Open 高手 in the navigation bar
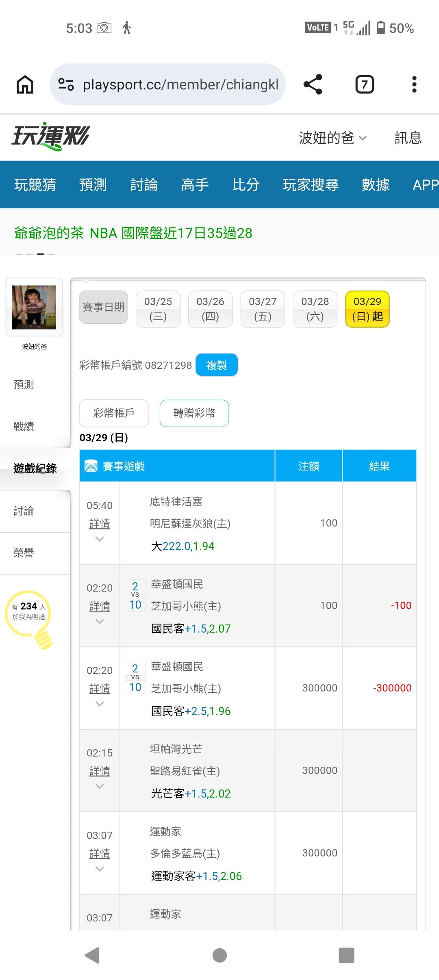 pyautogui.click(x=195, y=185)
